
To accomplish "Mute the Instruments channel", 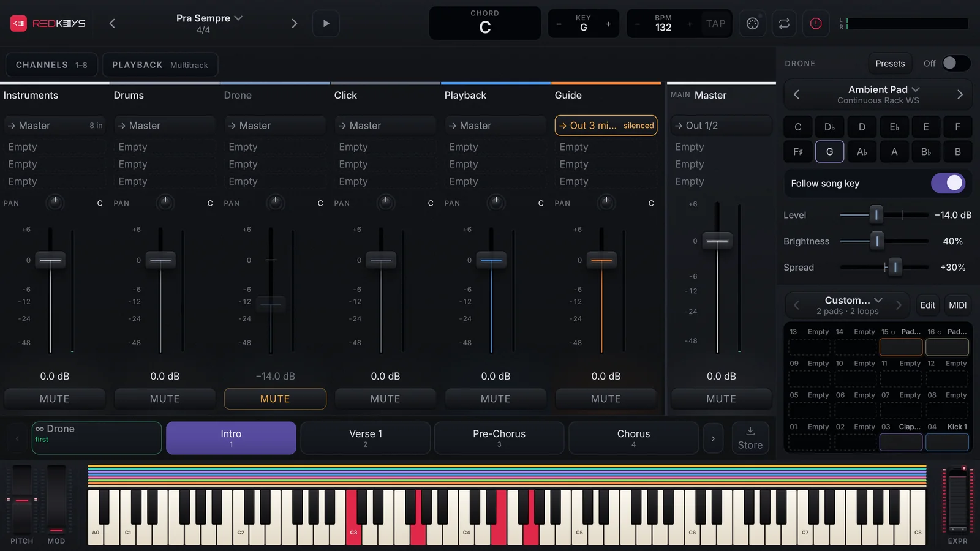I will [55, 399].
